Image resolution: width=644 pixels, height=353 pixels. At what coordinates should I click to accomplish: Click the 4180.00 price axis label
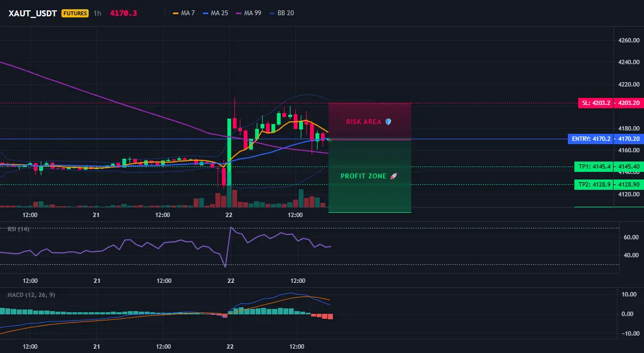[x=629, y=128]
